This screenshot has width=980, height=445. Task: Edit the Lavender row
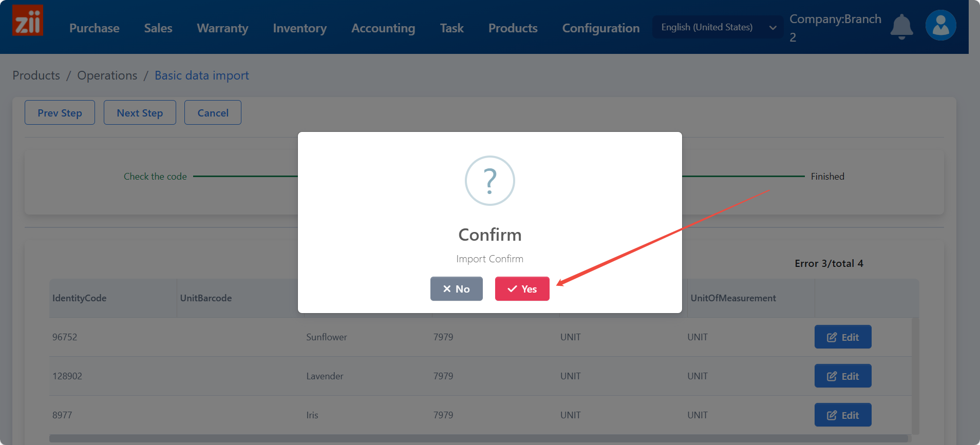click(842, 376)
